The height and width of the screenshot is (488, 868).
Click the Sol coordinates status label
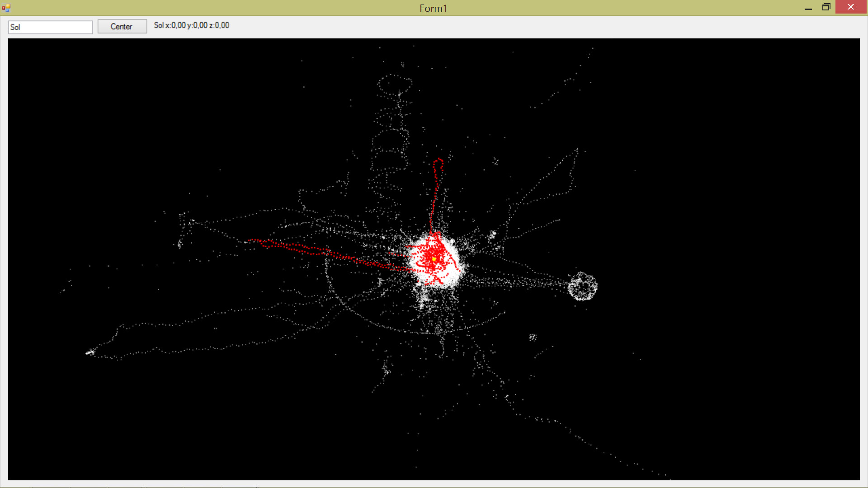(x=192, y=26)
